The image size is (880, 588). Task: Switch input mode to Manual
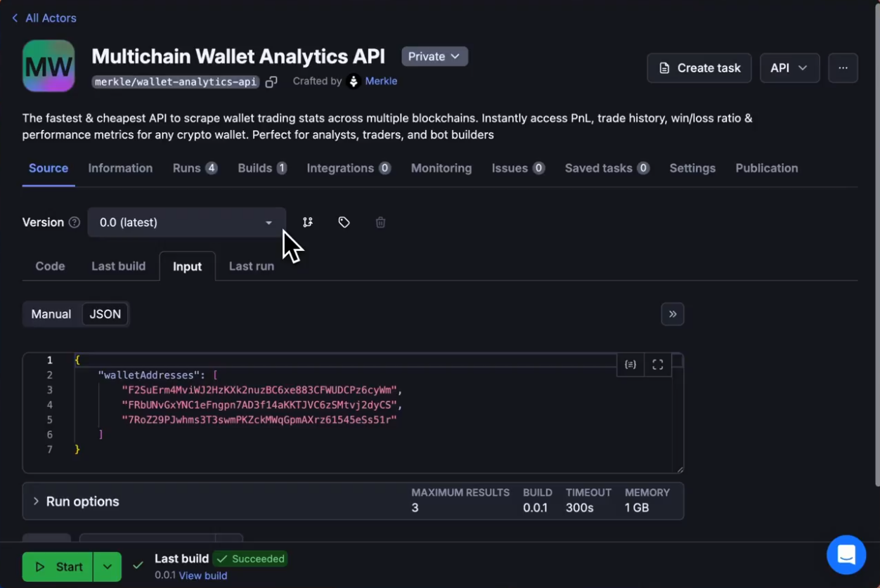51,314
